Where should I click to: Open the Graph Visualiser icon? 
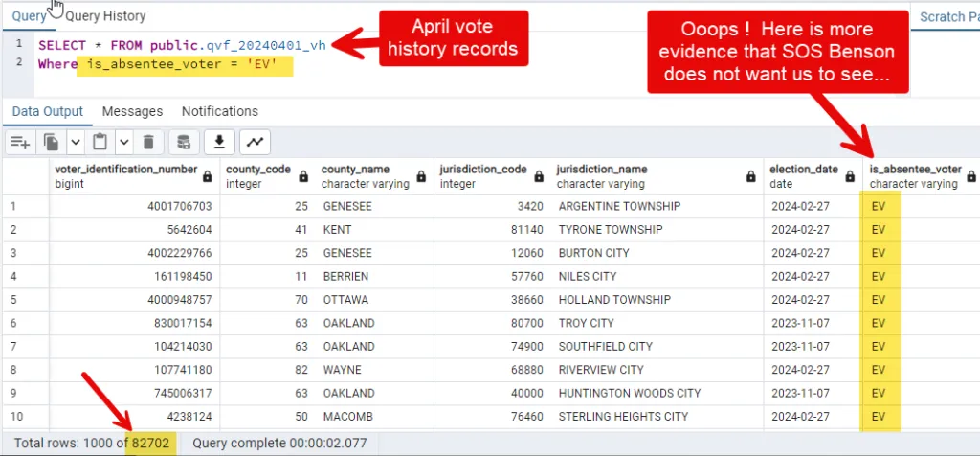(255, 143)
